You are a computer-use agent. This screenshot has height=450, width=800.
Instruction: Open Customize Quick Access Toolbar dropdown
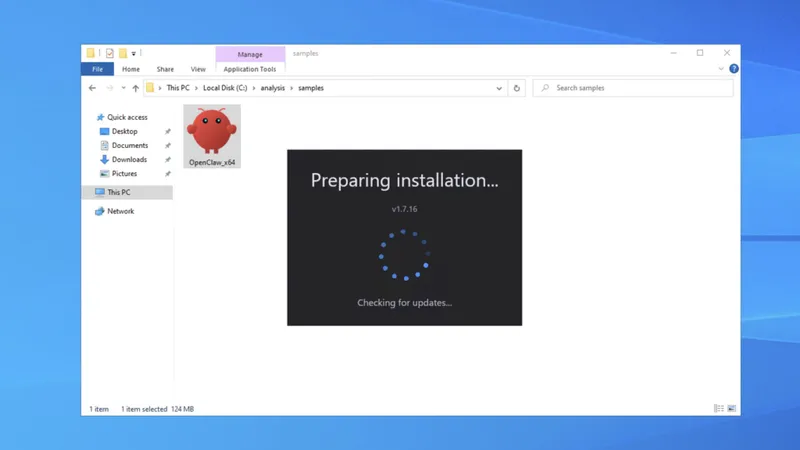(134, 54)
